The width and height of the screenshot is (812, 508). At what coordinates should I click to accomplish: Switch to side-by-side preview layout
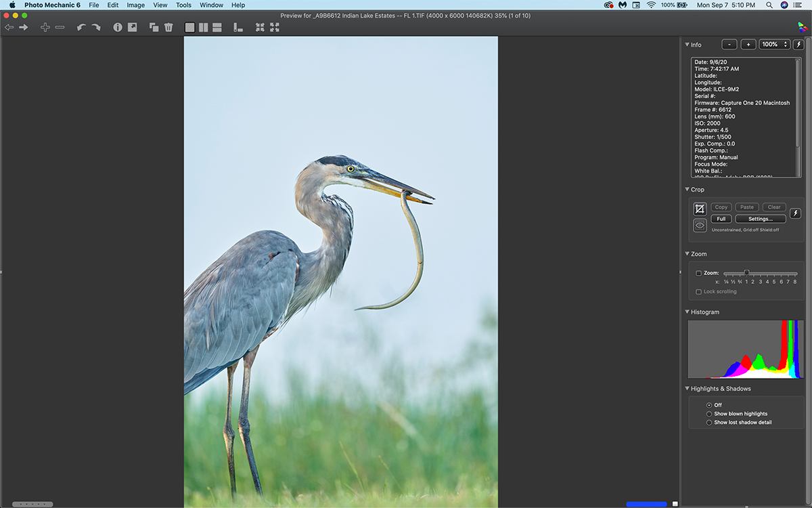pos(204,27)
